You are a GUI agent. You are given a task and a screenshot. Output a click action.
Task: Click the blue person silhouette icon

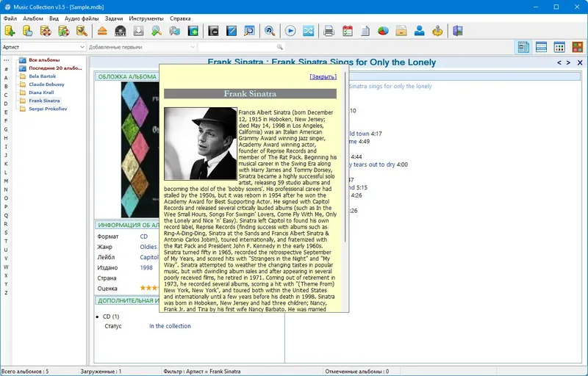pyautogui.click(x=419, y=31)
